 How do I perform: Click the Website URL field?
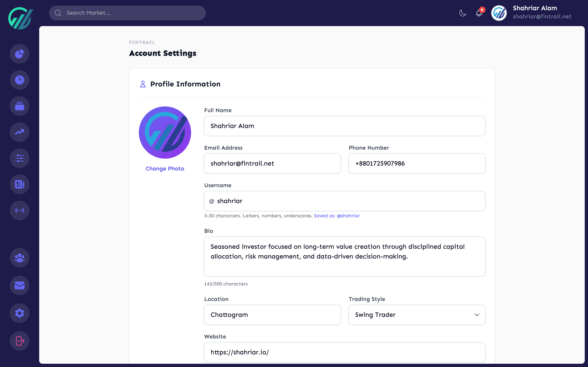pos(344,352)
